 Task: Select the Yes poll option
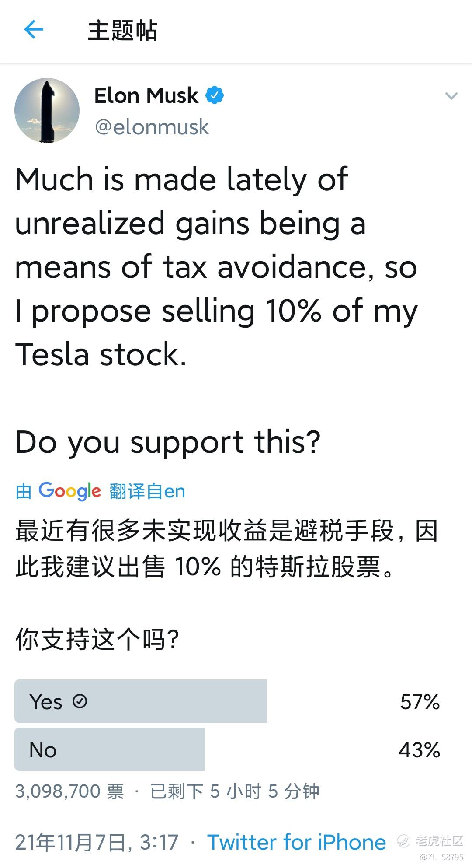[140, 701]
